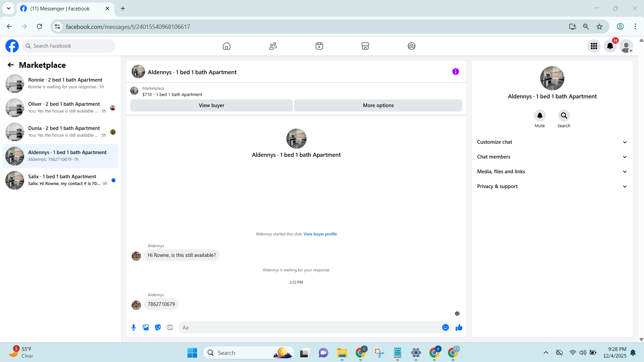Go back to the previous page
Viewport: 644px width, 362px height.
tap(9, 27)
